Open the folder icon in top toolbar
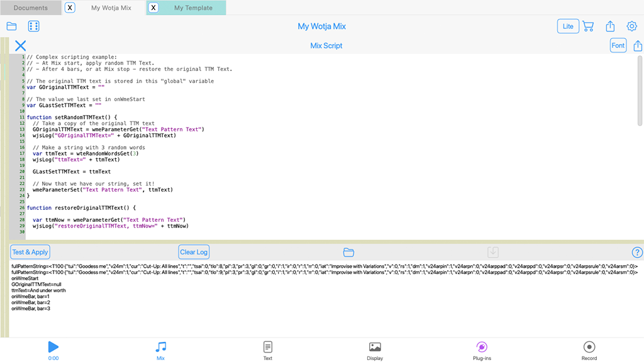The image size is (644, 362). tap(11, 26)
